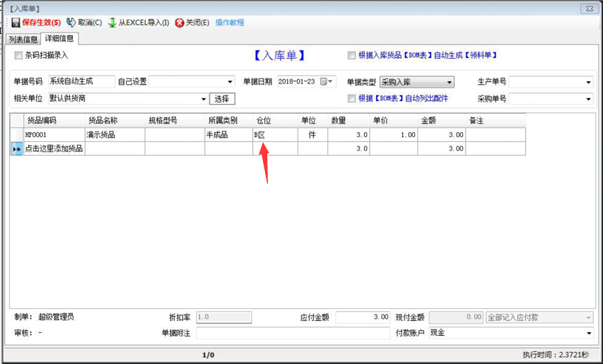
Task: Switch to the List Info (列表信息) tab
Action: pyautogui.click(x=23, y=39)
